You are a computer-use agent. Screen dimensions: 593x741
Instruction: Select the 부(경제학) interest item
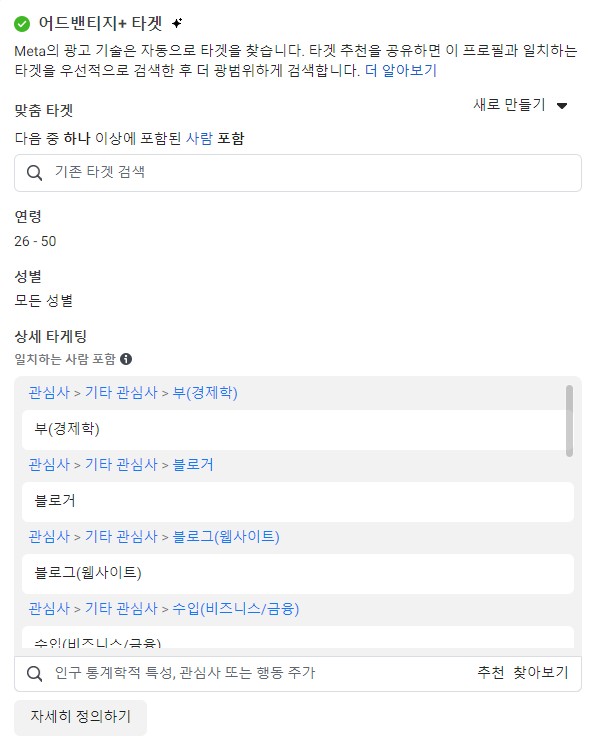[298, 430]
